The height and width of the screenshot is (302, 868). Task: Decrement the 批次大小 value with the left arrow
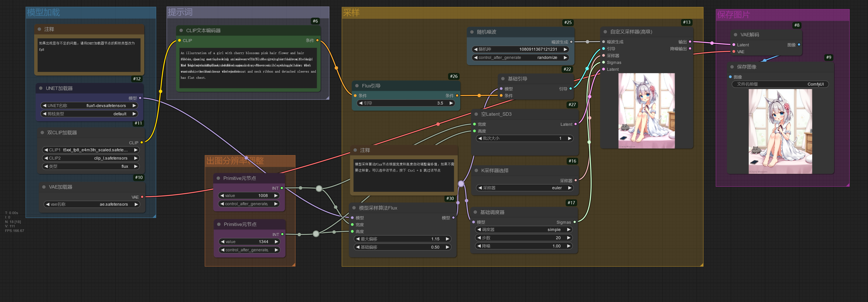[480, 138]
